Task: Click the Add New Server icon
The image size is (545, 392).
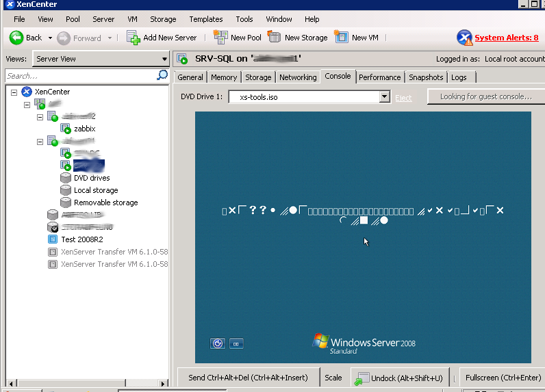Action: pos(134,38)
